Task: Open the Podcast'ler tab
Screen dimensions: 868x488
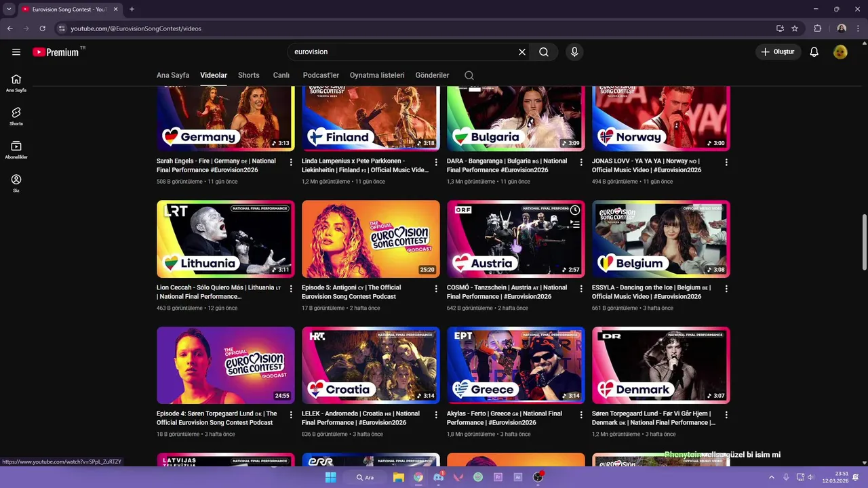Action: click(321, 75)
